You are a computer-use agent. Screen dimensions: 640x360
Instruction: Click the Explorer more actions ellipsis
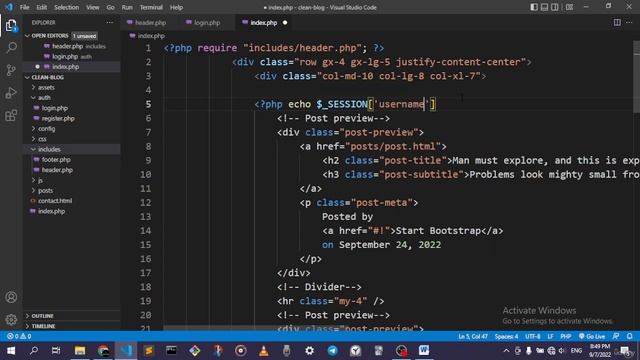pyautogui.click(x=110, y=23)
